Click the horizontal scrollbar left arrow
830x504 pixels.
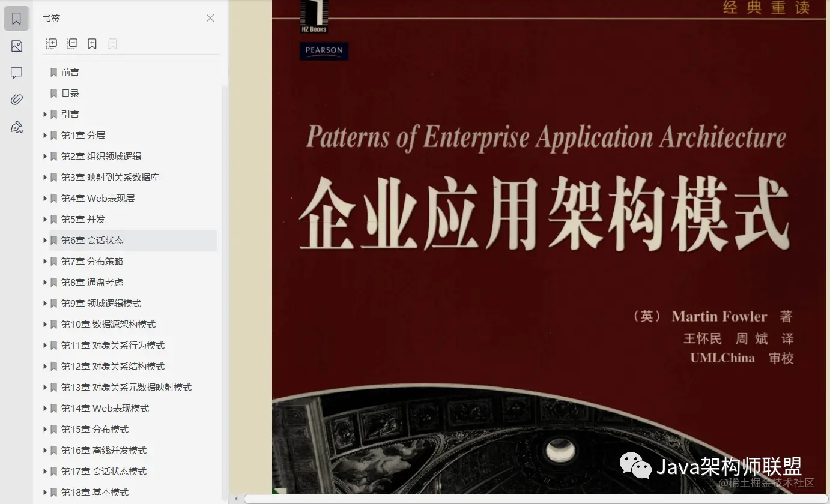tap(237, 499)
